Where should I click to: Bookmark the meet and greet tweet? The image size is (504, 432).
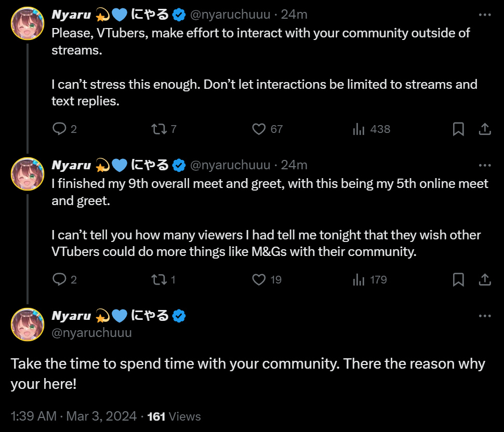click(x=458, y=279)
